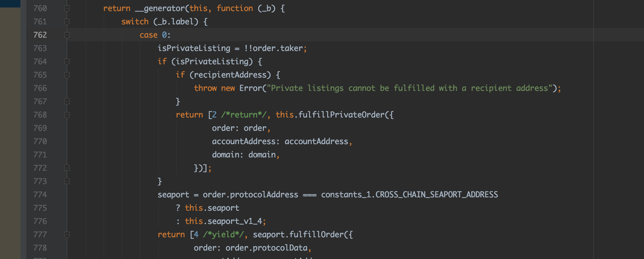Click fulfillPrivateOrder method call
Viewport: 644px width, 259px height.
coord(341,115)
